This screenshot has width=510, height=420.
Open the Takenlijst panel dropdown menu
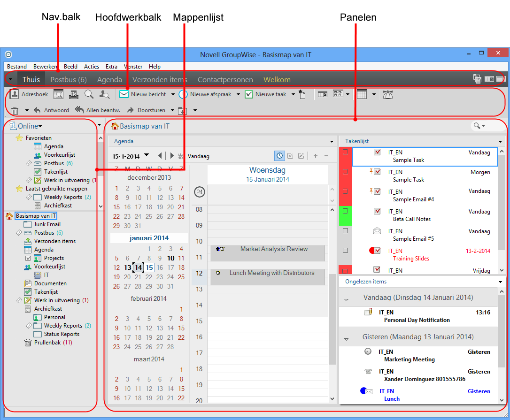(500, 141)
